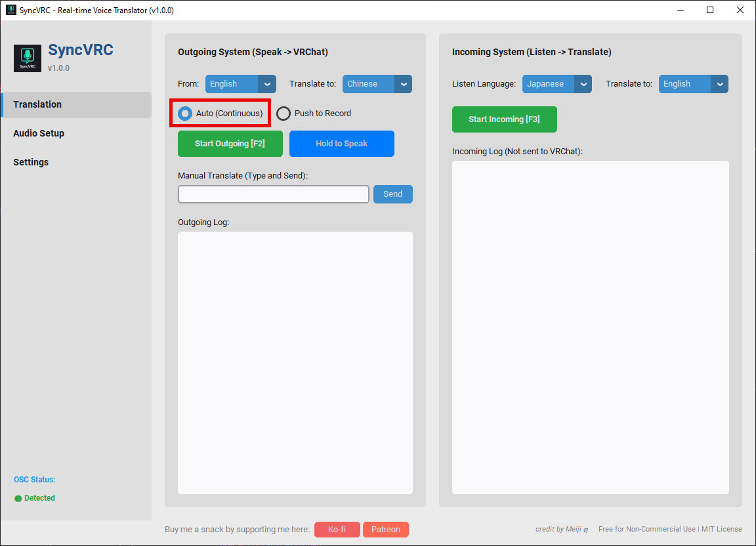Click Send for manual translate
Screen dimensions: 756x546
click(x=393, y=194)
